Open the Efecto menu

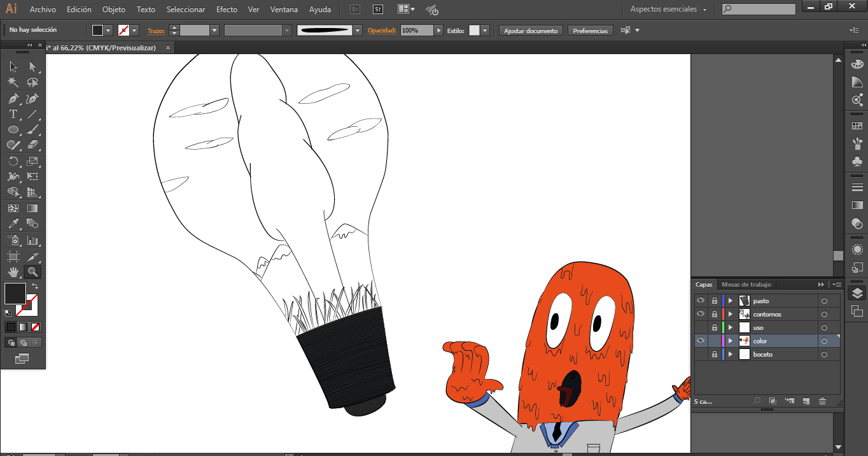[x=227, y=10]
